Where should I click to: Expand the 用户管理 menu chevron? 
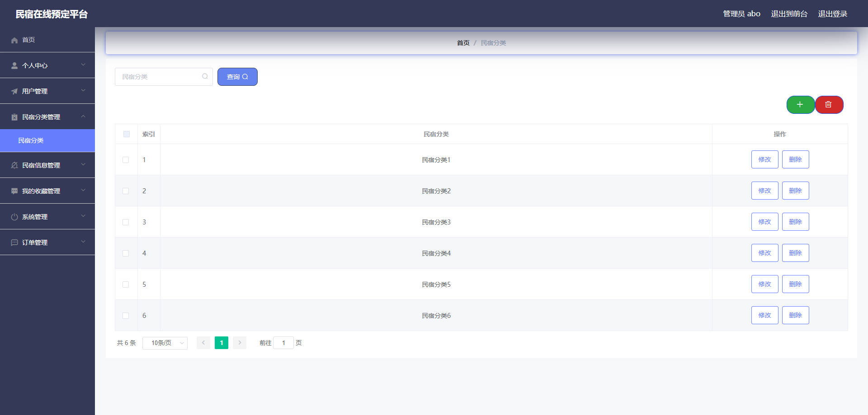tap(83, 90)
